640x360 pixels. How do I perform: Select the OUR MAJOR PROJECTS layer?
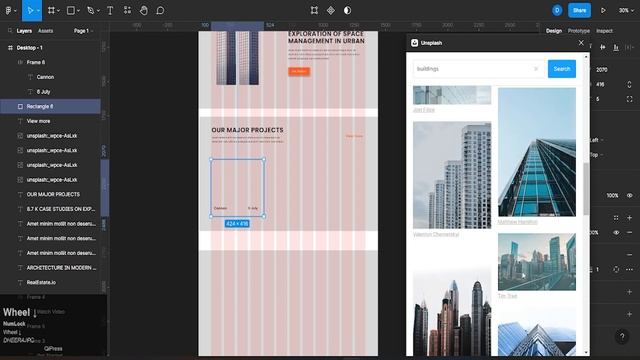point(50,195)
